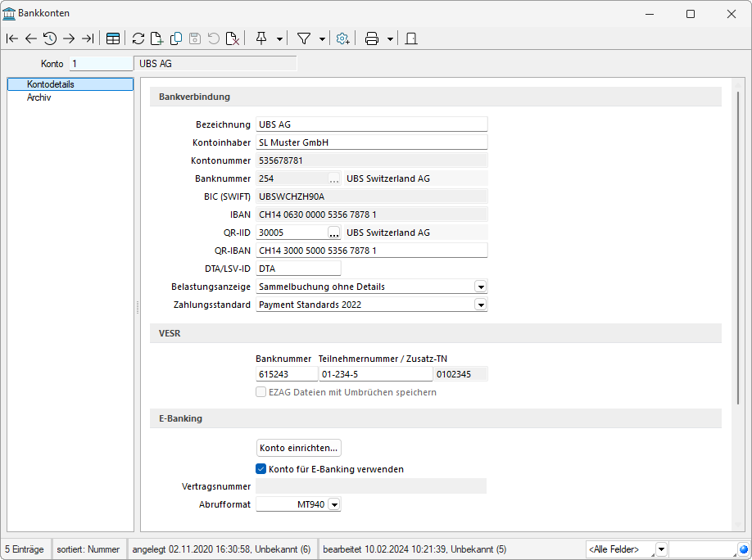Select Archiv in the left panel
This screenshot has height=560, width=752.
(x=39, y=97)
